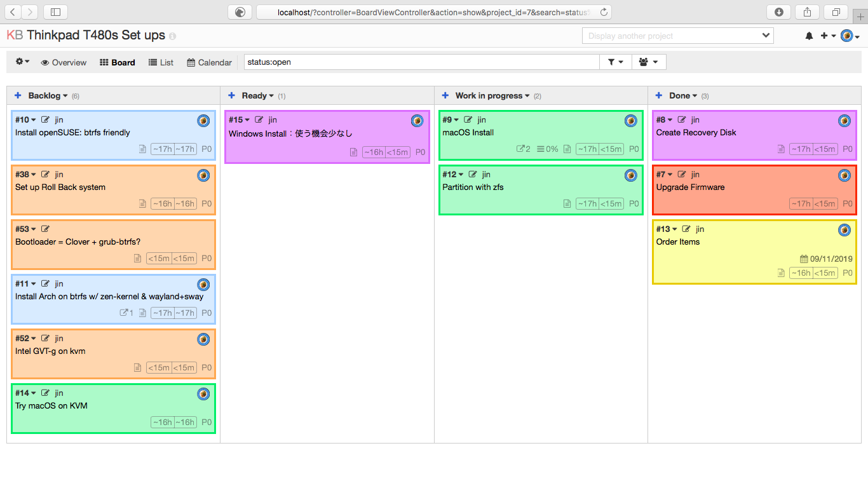Toggle Safari sidebar button

56,11
